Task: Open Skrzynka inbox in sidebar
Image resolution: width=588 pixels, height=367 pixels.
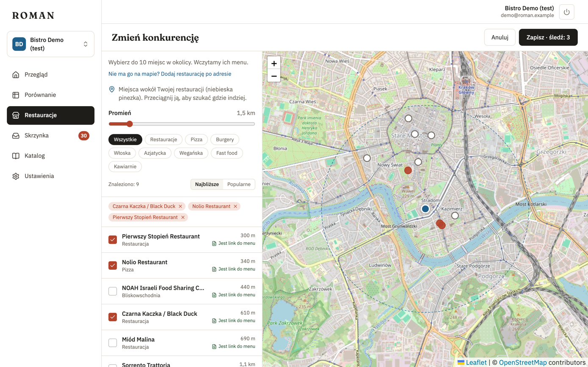Action: tap(50, 136)
